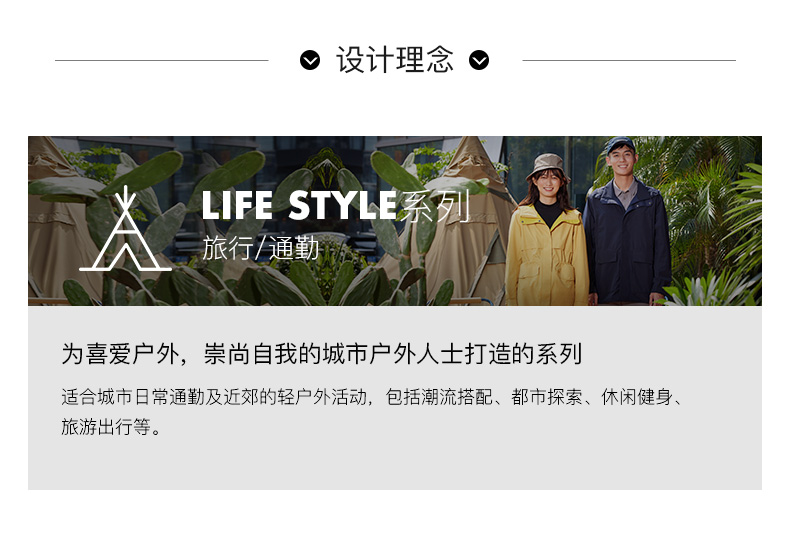790x539 pixels.
Task: Click the beige tent on banner's left edge
Action: (x=55, y=222)
